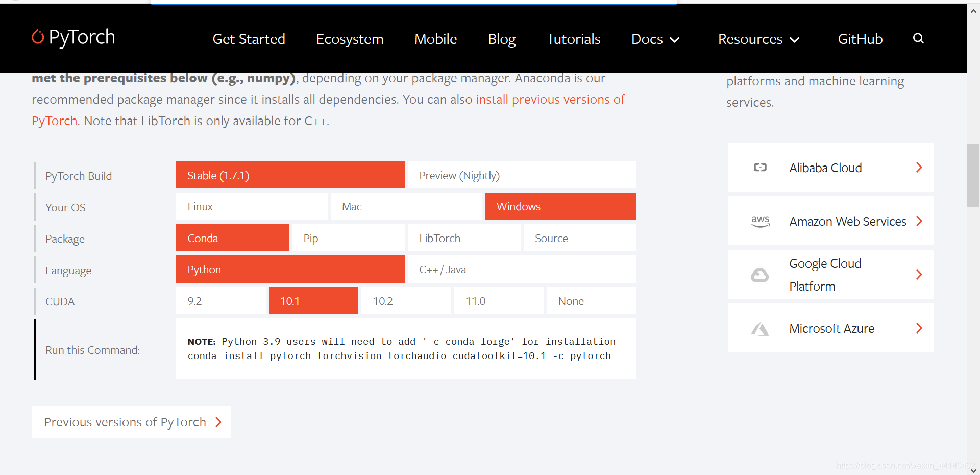Open the Tutorials nav item
This screenshot has width=980, height=475.
573,39
